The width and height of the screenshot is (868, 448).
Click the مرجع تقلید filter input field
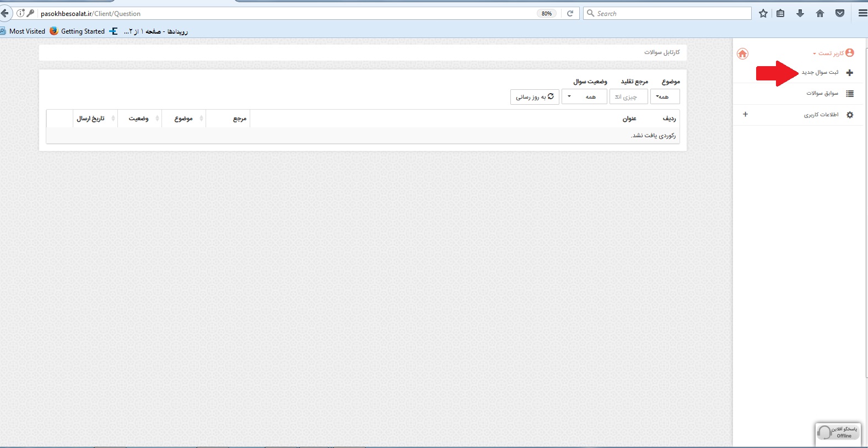coord(628,97)
